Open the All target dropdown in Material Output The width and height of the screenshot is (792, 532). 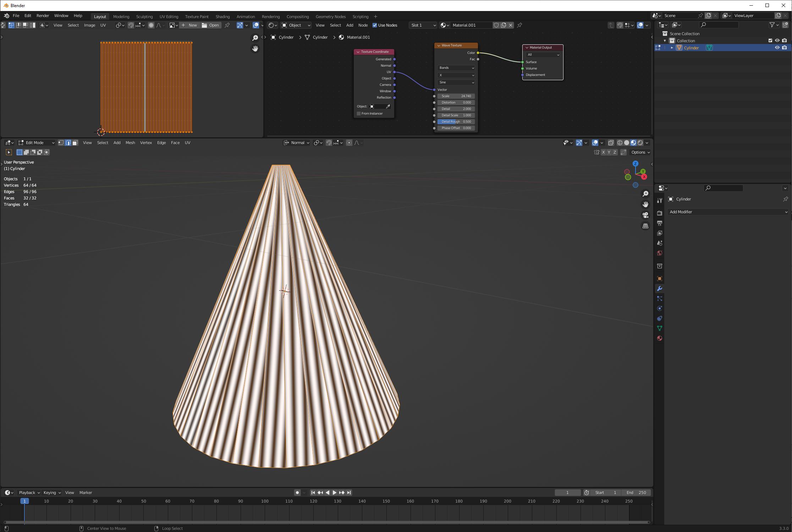pyautogui.click(x=543, y=55)
